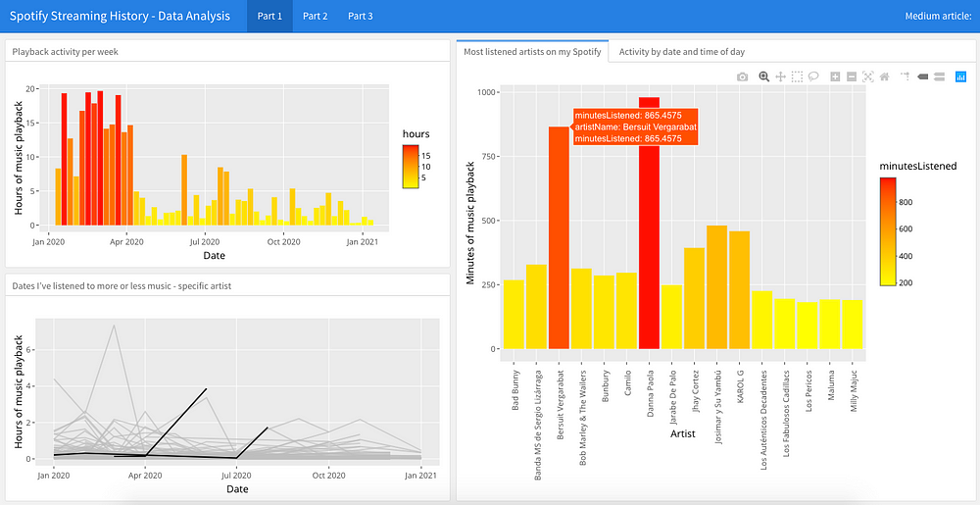Choose the Lasso Select tool
The image size is (980, 505).
[x=813, y=76]
